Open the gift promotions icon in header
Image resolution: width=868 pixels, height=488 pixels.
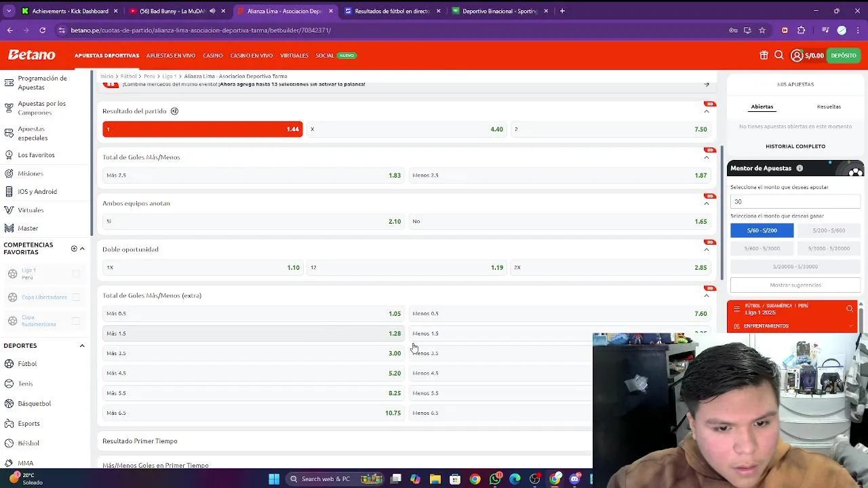[764, 56]
